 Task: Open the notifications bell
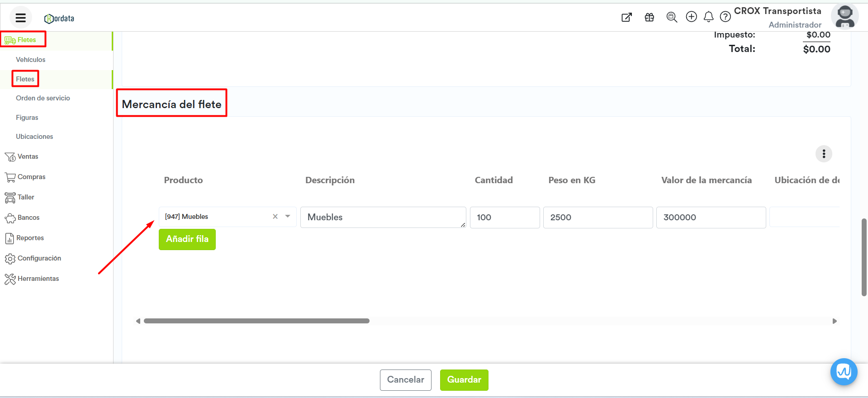(x=709, y=17)
